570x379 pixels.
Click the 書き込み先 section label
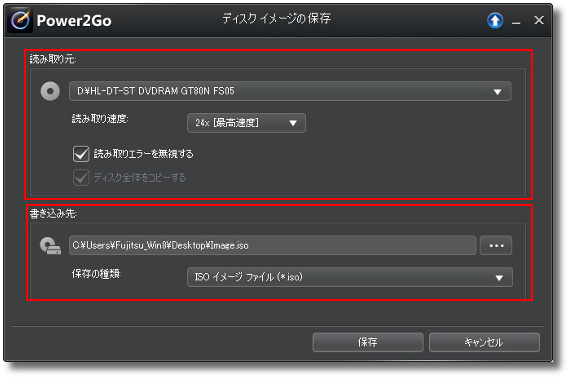[53, 214]
